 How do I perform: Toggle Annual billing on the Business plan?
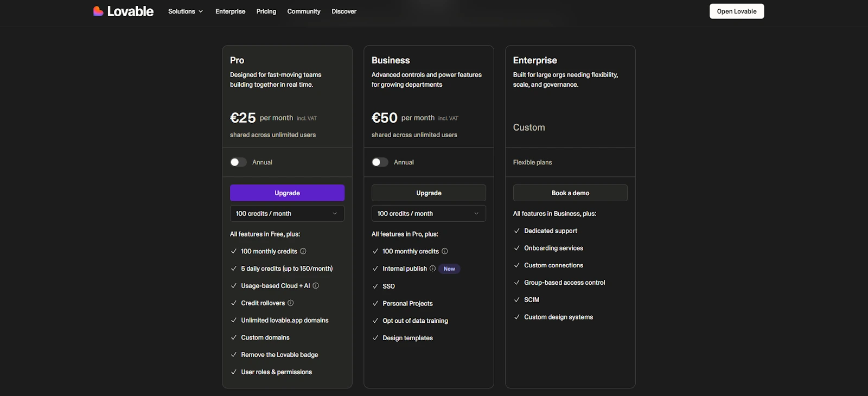click(380, 162)
